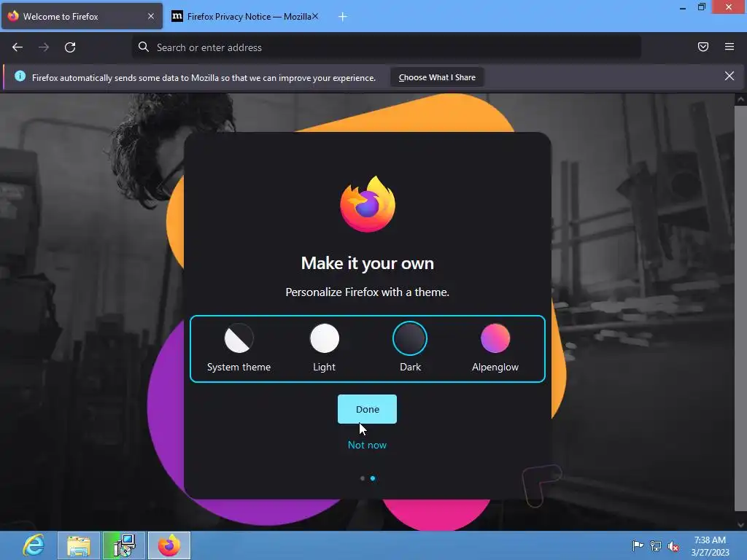Click Choose What I Share button
Screen dimensions: 747x560
(437, 77)
